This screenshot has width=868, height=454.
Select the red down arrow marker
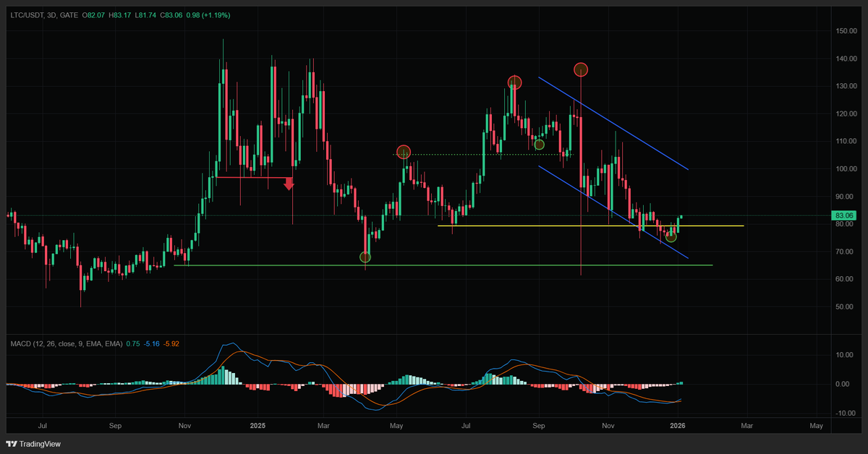[289, 184]
